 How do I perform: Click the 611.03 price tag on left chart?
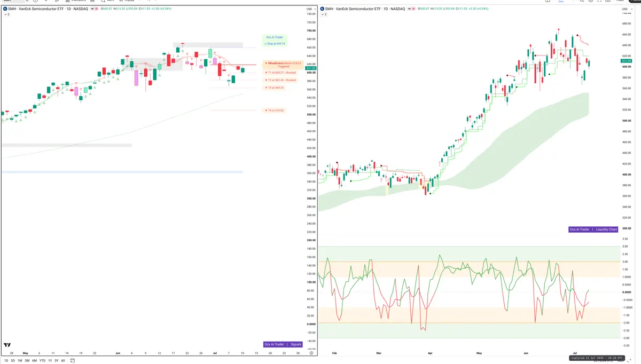[311, 68]
